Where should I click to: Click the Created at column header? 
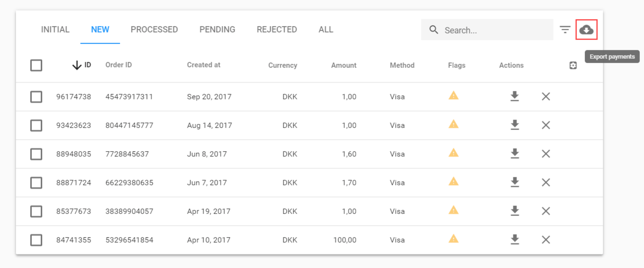(x=203, y=65)
